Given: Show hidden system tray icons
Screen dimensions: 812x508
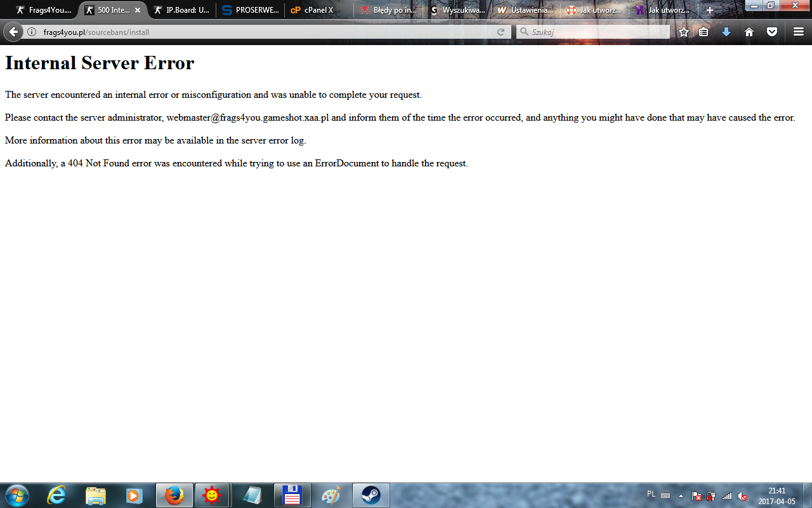Looking at the screenshot, I should pos(681,496).
